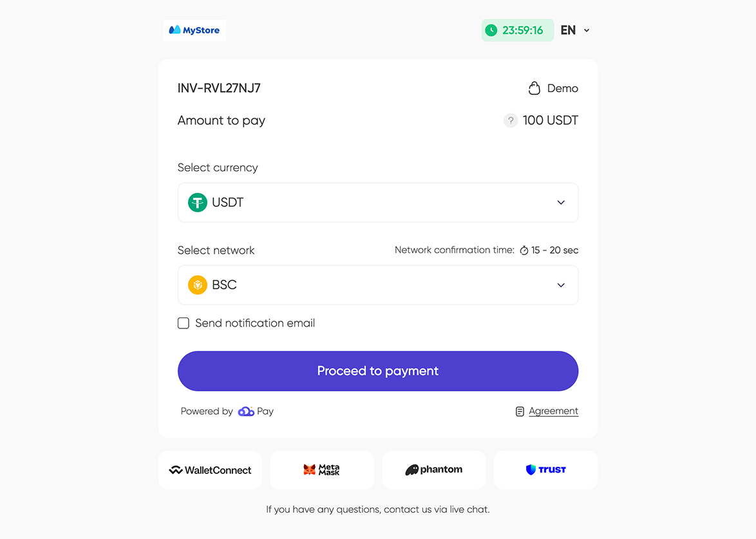Image resolution: width=756 pixels, height=539 pixels.
Task: Select the Trust wallet option
Action: (545, 470)
